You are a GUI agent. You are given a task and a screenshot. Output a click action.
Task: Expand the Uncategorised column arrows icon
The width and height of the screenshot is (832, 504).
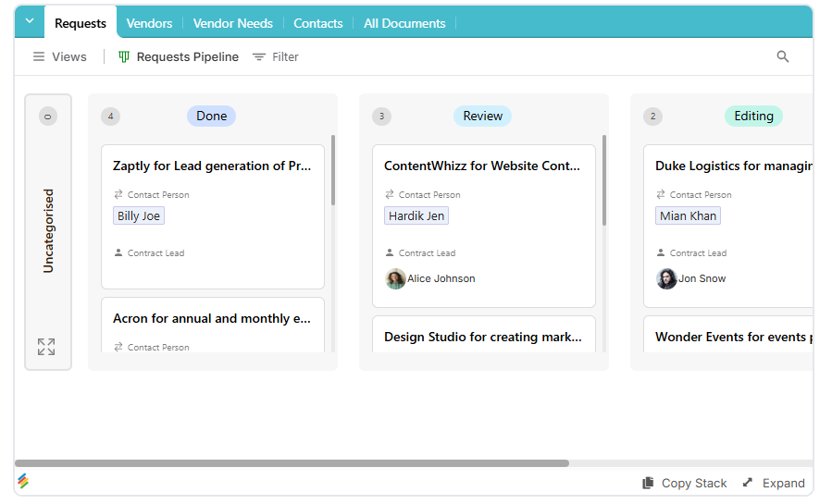point(46,347)
